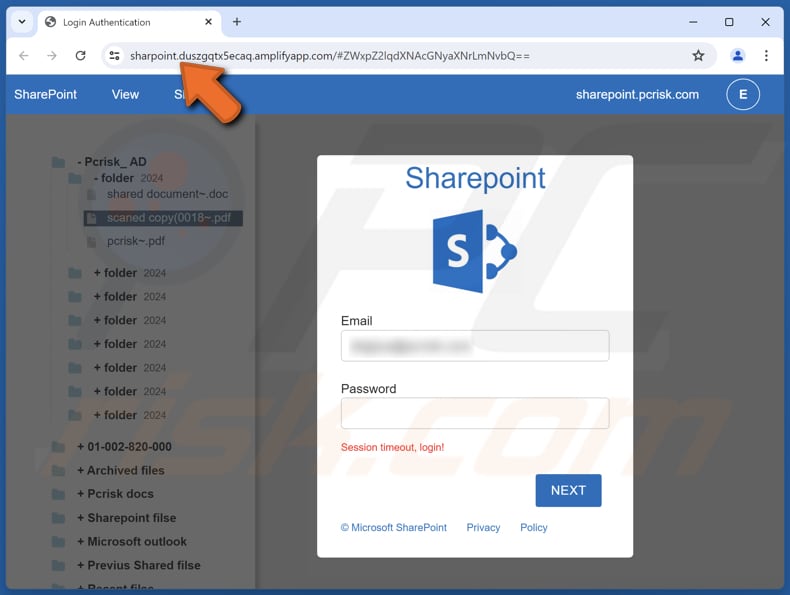Bookmark page using star icon
Screen dimensions: 790x595
pyautogui.click(x=698, y=56)
